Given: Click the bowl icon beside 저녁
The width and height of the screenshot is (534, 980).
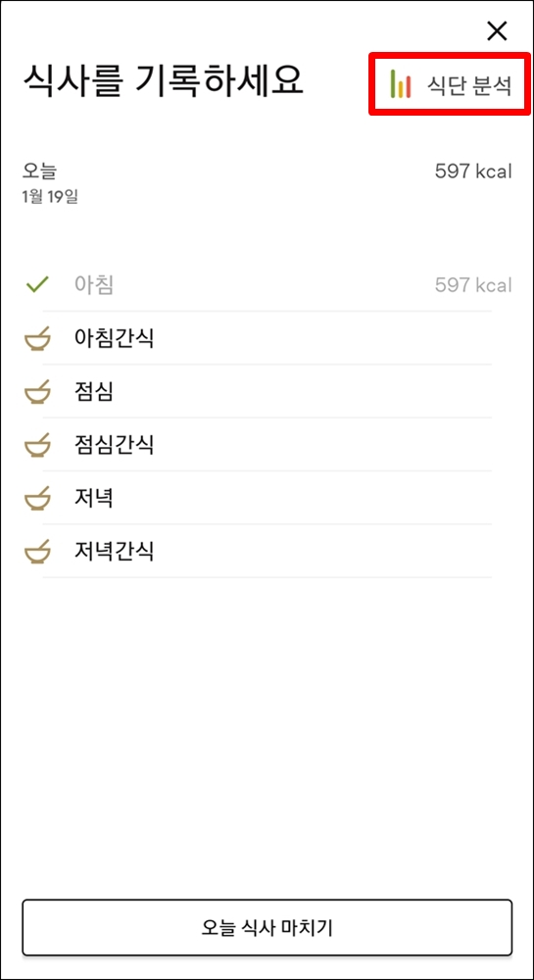Looking at the screenshot, I should (36, 500).
